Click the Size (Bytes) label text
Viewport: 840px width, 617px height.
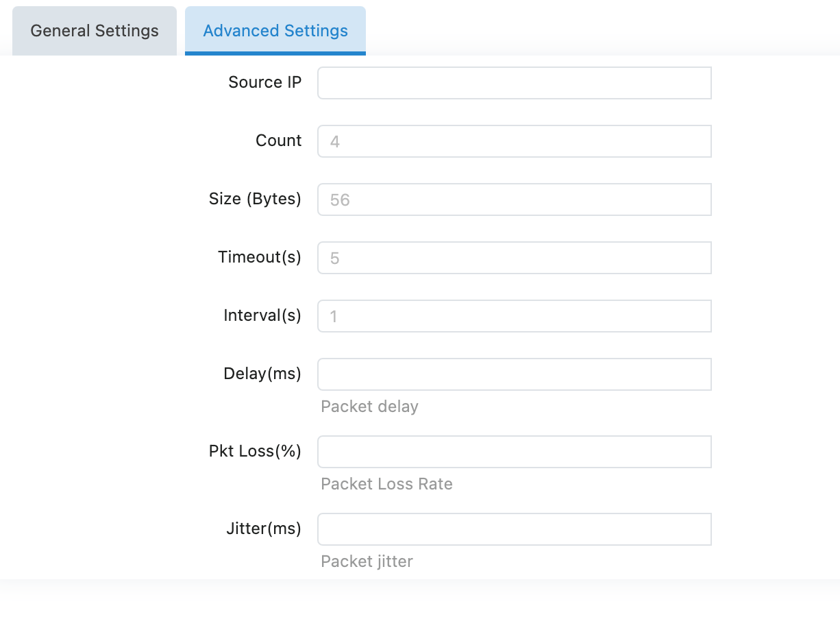(255, 199)
